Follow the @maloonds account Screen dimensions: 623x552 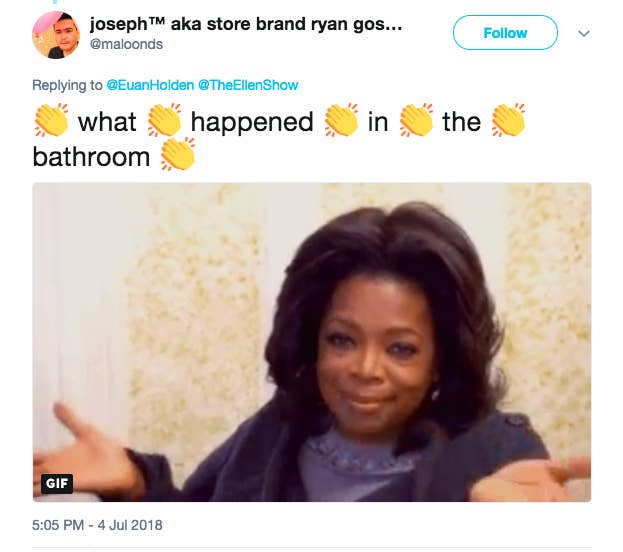tap(505, 33)
